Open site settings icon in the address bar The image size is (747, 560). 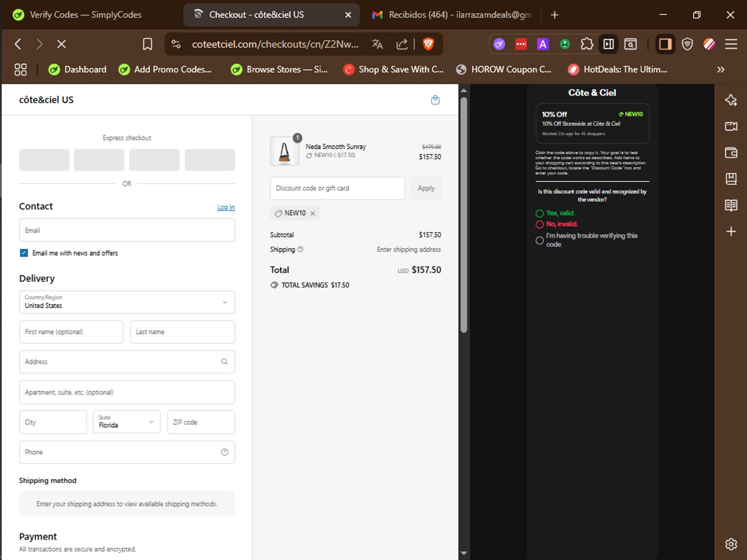(176, 44)
